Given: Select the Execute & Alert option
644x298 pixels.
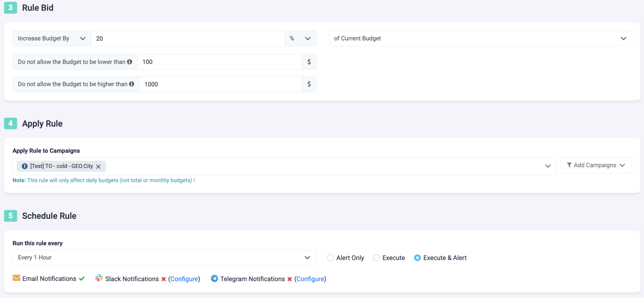Looking at the screenshot, I should pyautogui.click(x=417, y=258).
